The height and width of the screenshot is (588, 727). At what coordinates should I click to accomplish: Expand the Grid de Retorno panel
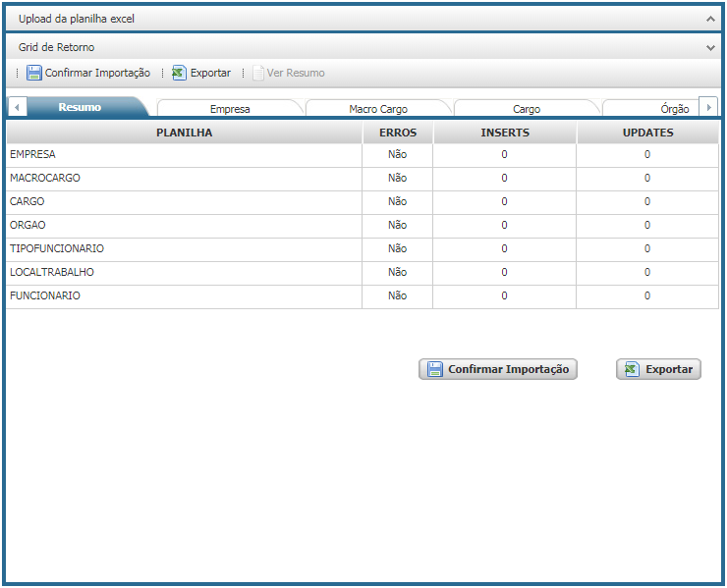pos(709,47)
